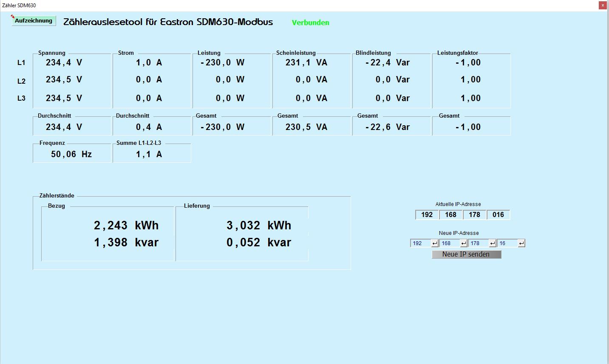This screenshot has width=609, height=364.
Task: Focus the third new IP octet field 178
Action: point(479,243)
